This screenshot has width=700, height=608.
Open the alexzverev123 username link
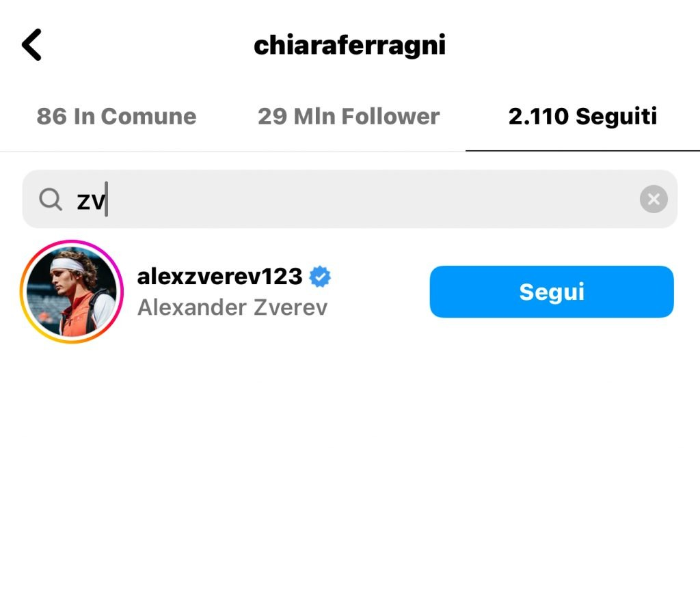219,277
